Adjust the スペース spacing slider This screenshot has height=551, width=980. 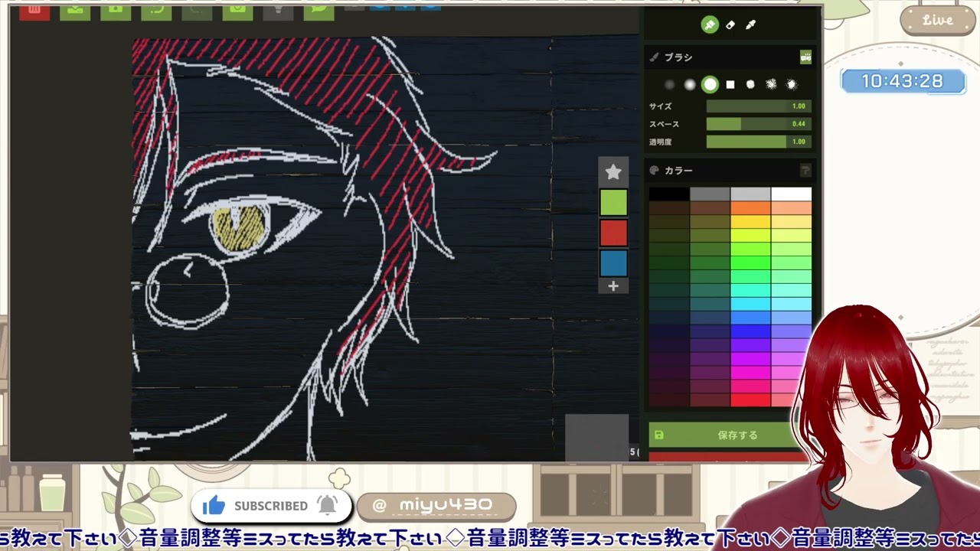click(x=759, y=124)
